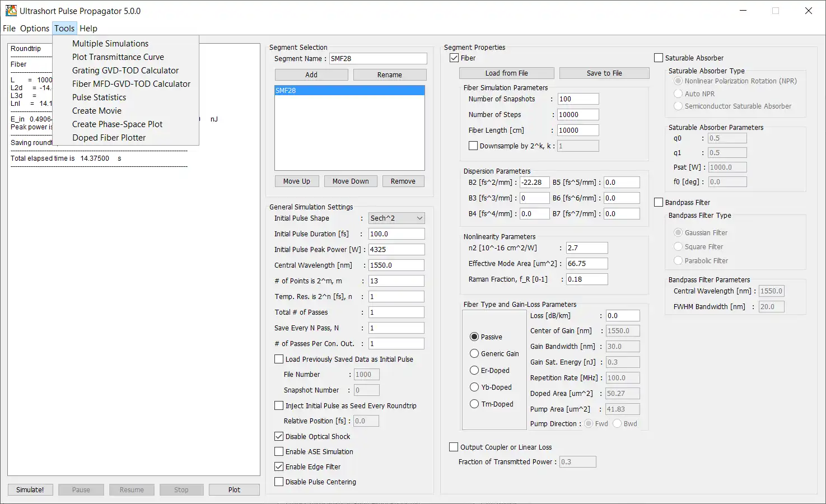This screenshot has width=826, height=504.
Task: Choose Multiple Simulations from Tools menu
Action: (125, 44)
